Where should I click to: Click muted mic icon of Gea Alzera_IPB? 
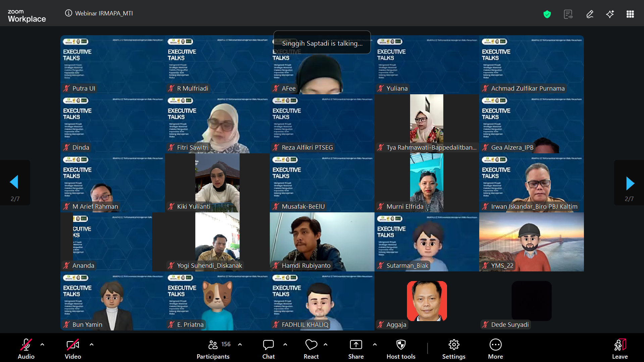(485, 148)
